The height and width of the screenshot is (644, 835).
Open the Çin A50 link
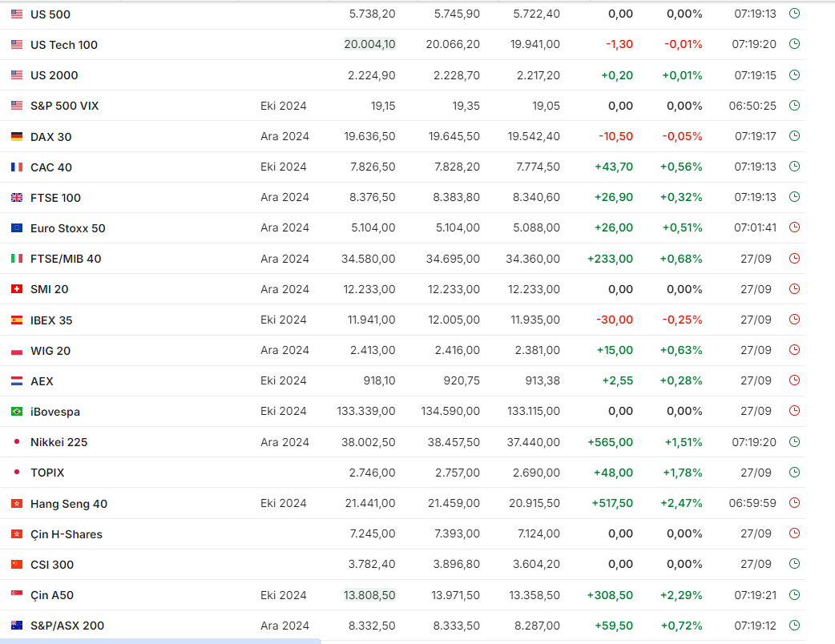[51, 596]
